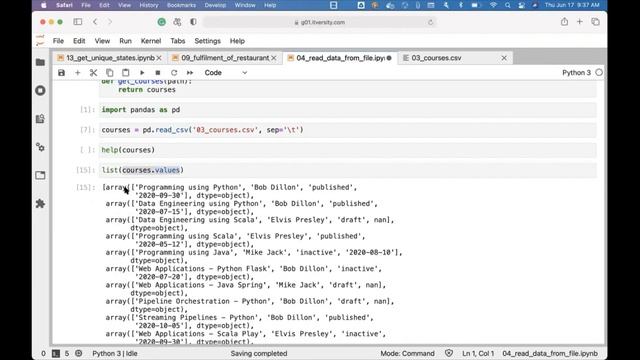Viewport: 640px width, 360px height.
Task: Click the help(courses) code cell
Action: coord(348,150)
